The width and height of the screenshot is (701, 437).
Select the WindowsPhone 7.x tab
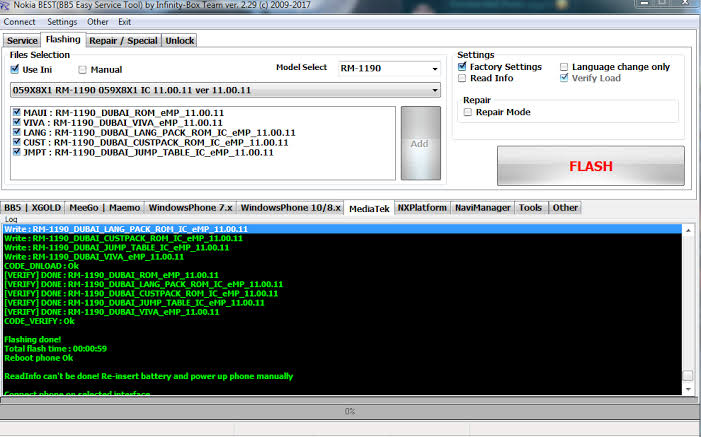190,208
